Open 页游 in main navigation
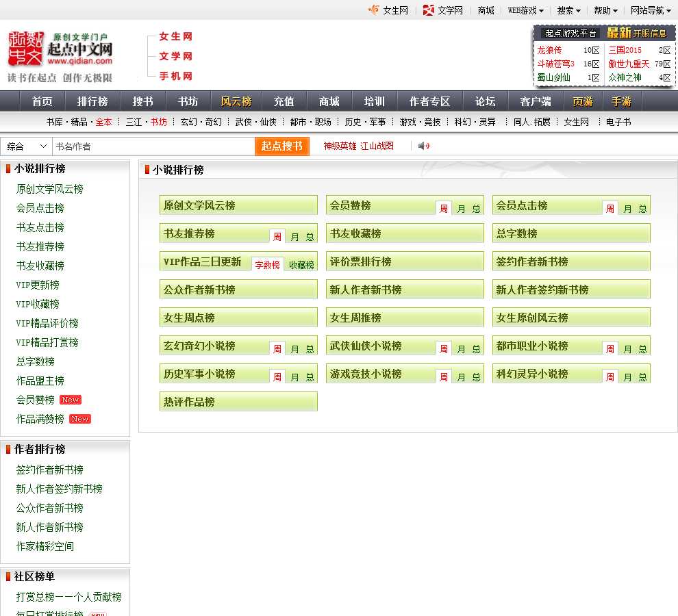 (583, 101)
